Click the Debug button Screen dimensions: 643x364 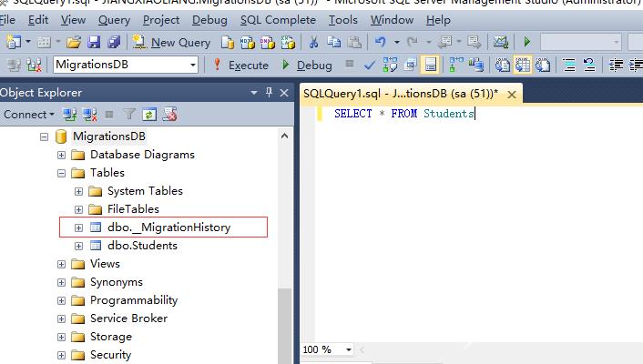307,65
